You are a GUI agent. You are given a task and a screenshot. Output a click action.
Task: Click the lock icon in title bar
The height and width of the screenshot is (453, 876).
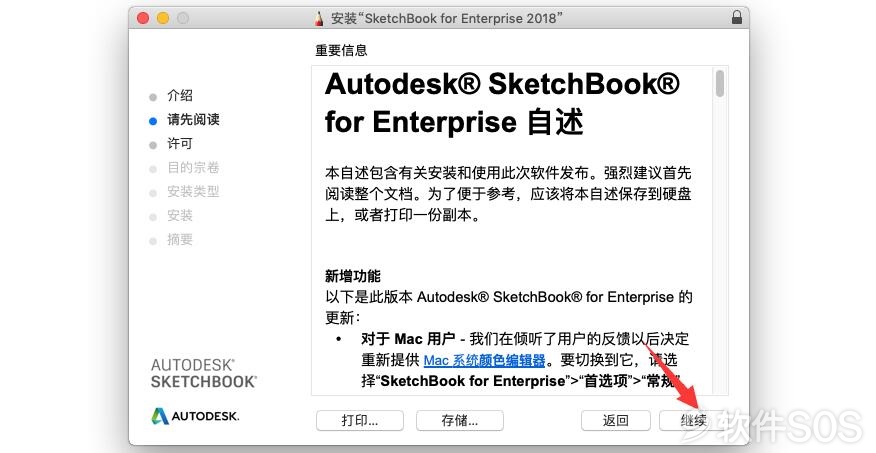coord(737,18)
